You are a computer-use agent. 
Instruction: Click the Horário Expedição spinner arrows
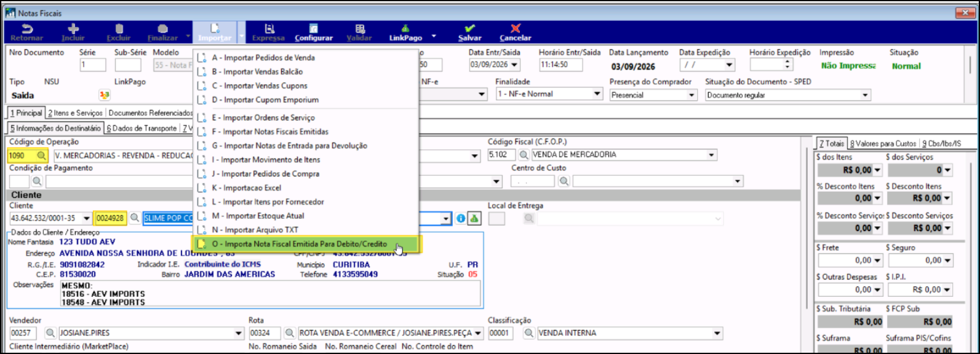(x=787, y=65)
